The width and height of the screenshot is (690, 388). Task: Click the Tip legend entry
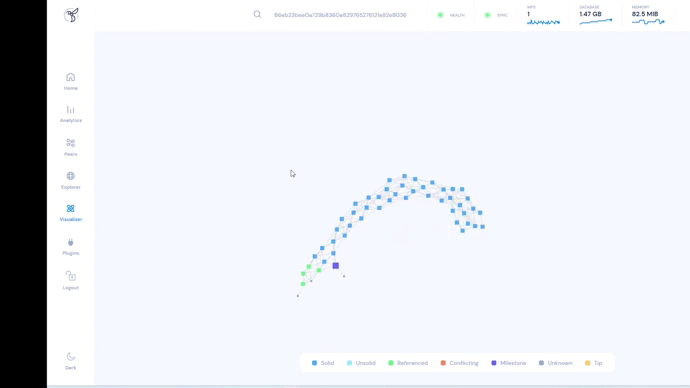coord(593,363)
